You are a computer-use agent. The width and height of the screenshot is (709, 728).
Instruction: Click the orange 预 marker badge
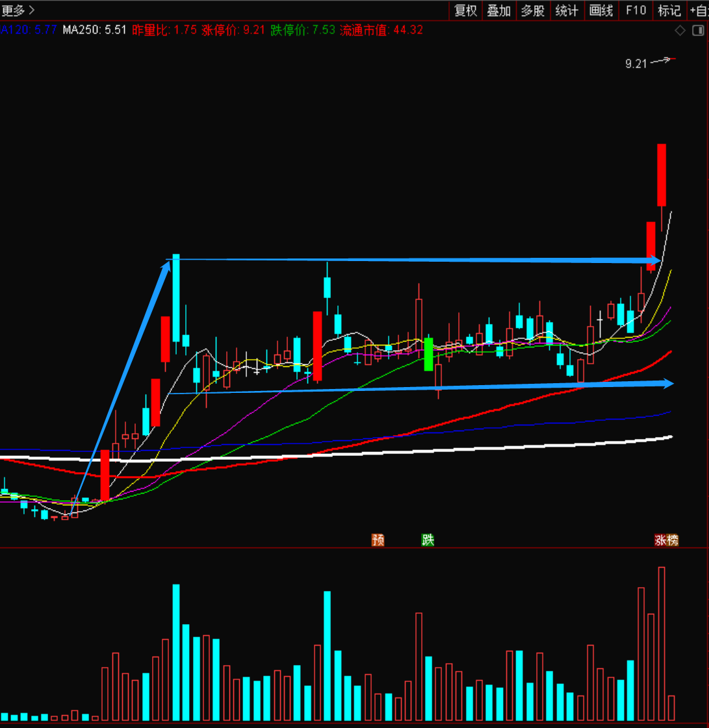378,540
